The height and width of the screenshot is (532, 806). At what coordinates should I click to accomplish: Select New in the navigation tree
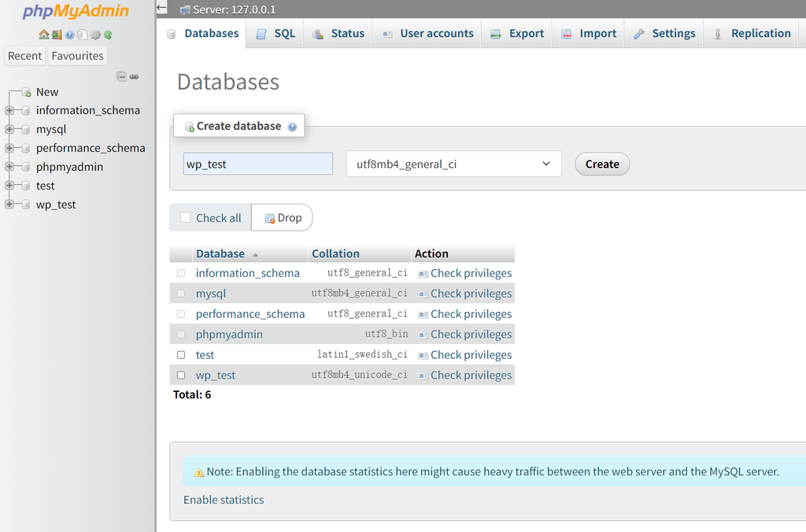click(x=47, y=92)
